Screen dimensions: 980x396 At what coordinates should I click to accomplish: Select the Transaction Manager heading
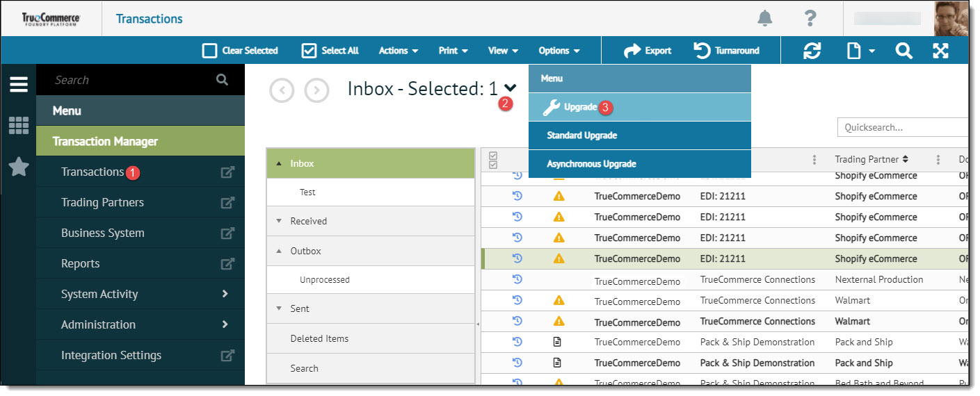[x=140, y=141]
